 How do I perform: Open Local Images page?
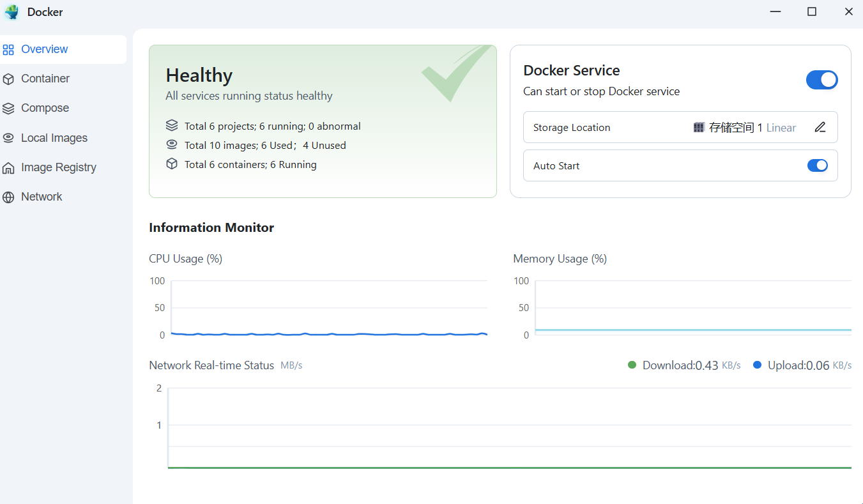click(x=54, y=138)
